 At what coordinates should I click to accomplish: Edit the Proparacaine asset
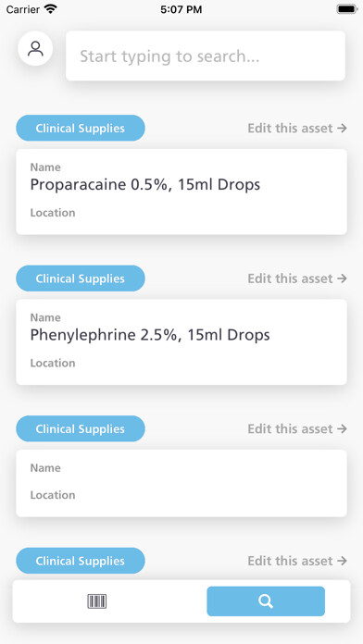297,128
